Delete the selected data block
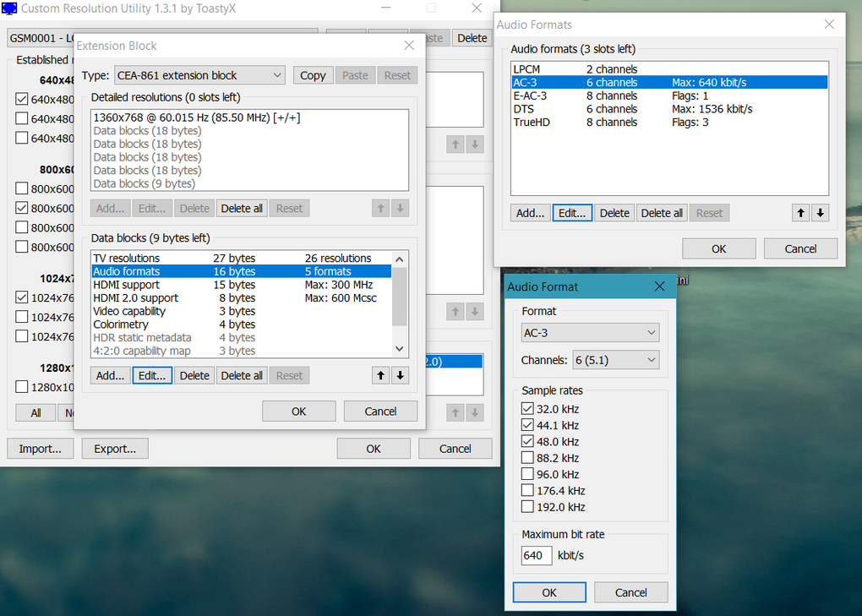The width and height of the screenshot is (862, 616). click(194, 375)
